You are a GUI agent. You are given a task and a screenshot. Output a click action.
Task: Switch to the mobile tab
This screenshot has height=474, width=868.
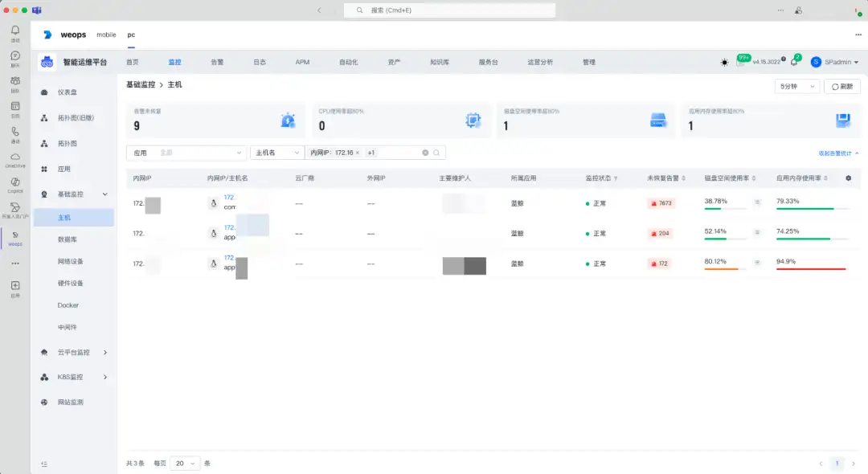click(x=107, y=35)
